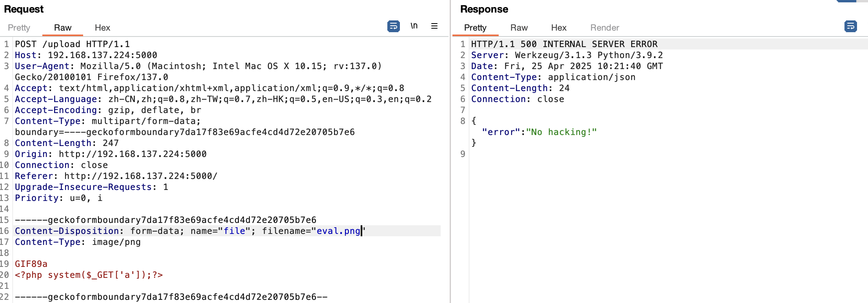Viewport: 868px width, 303px height.
Task: Click the filename value eval.png
Action: click(338, 231)
